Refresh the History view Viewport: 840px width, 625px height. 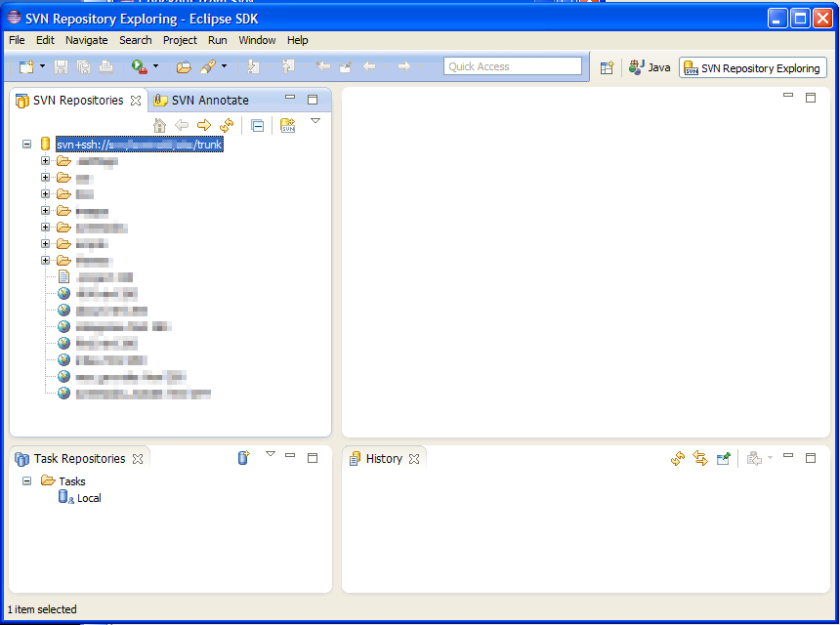pos(678,457)
